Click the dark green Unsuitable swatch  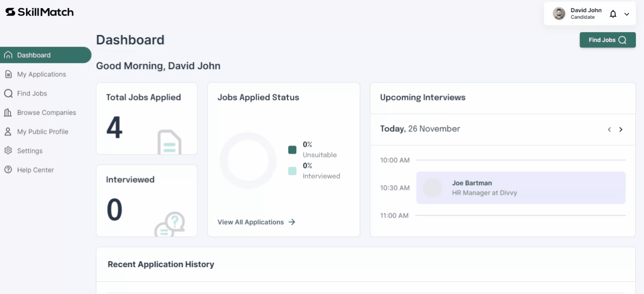tap(292, 150)
